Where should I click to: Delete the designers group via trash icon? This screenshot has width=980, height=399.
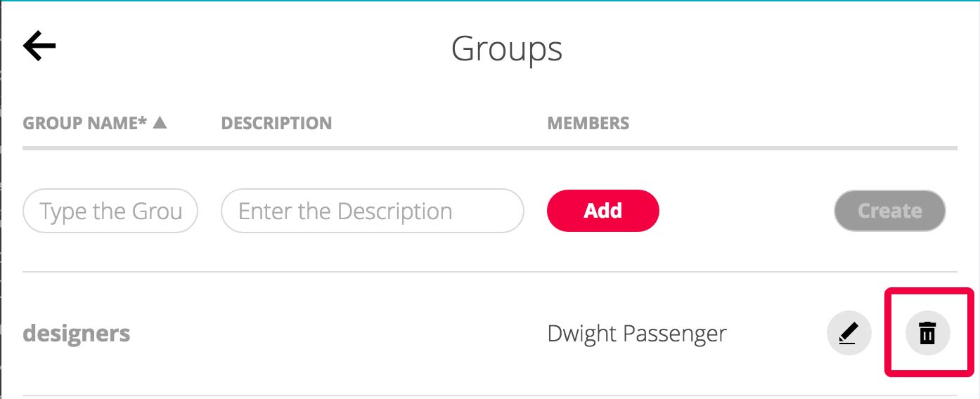(x=928, y=333)
